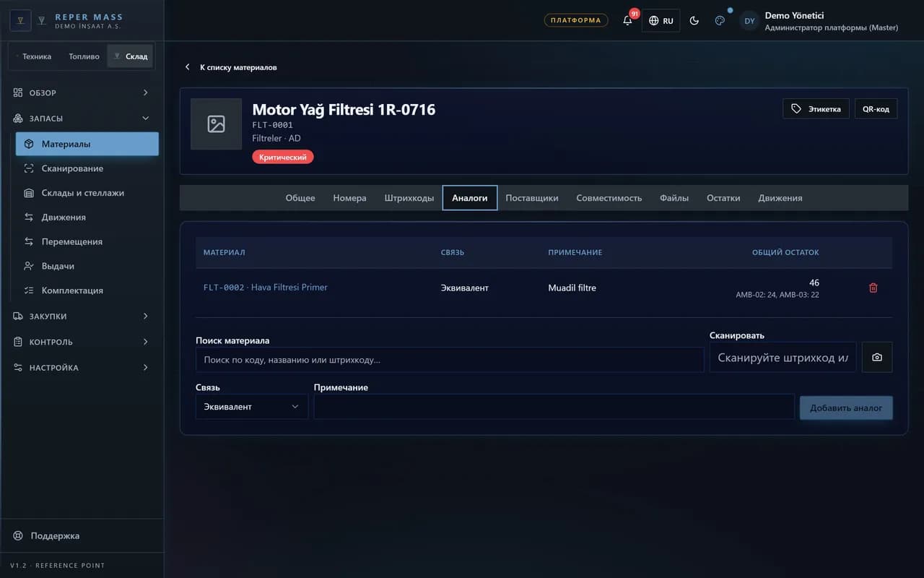Click the back arrow to materials list
Viewport: 924px width, 578px height.
188,67
